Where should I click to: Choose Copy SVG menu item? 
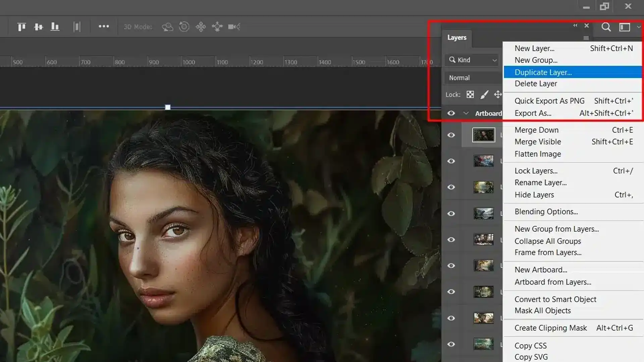tap(574, 357)
